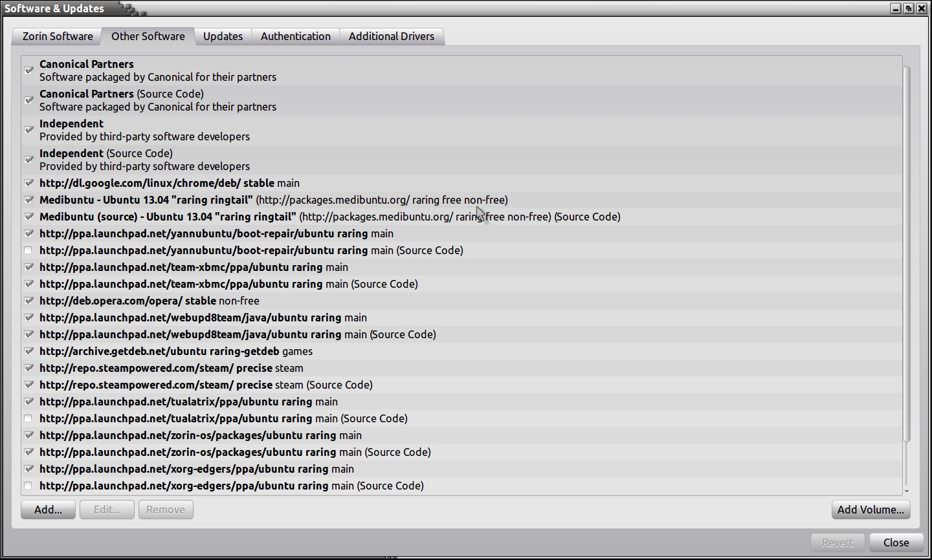Open the Updates tab
932x560 pixels.
[223, 36]
